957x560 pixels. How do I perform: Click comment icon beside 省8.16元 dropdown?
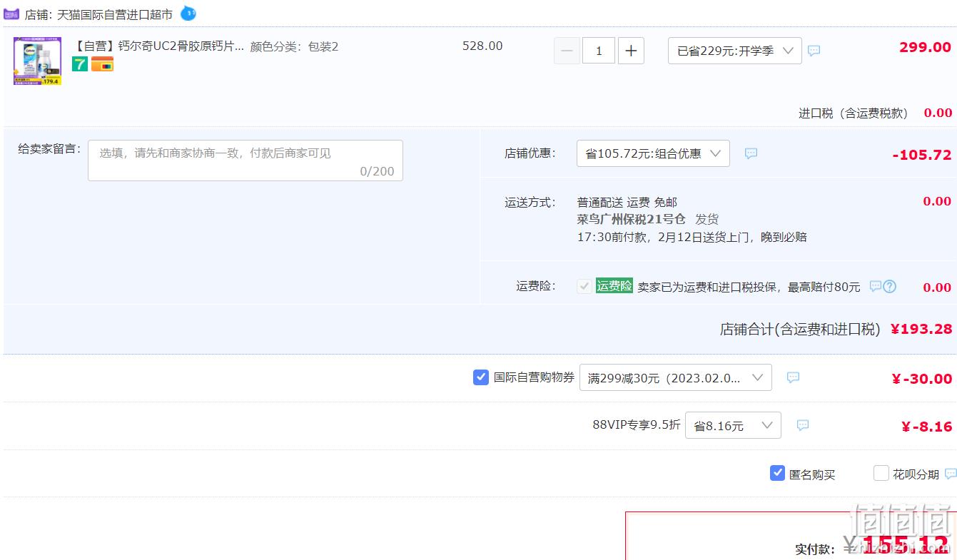(803, 425)
